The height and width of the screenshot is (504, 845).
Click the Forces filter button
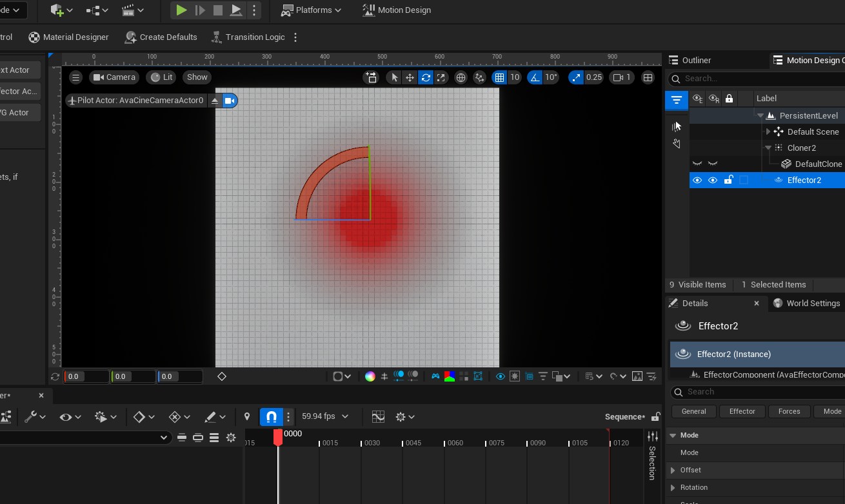pos(789,411)
